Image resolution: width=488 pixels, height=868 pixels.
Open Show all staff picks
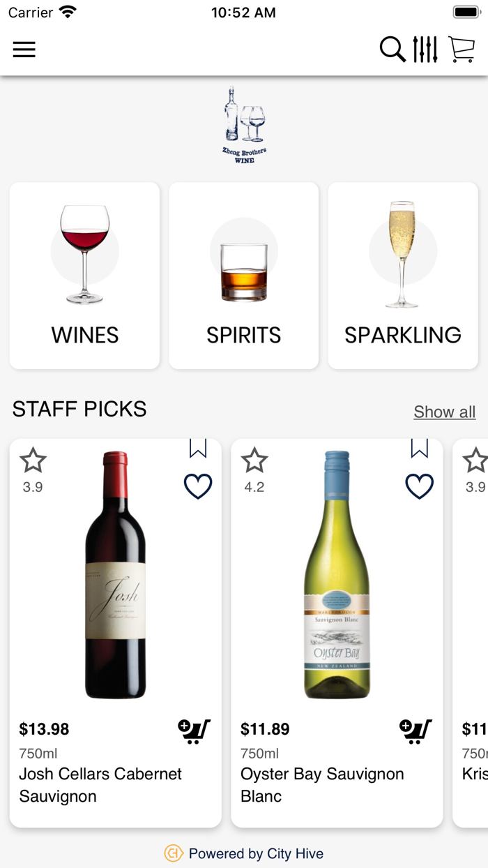point(444,412)
